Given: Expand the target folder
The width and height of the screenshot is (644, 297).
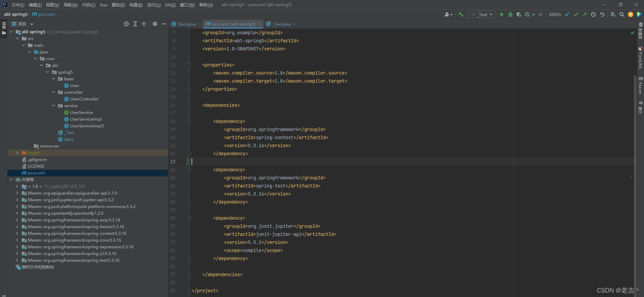Looking at the screenshot, I should (17, 153).
